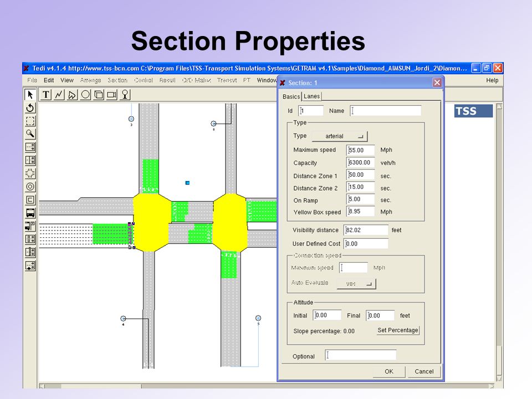This screenshot has height=399, width=532.
Task: Open the Control menu
Action: [x=143, y=80]
